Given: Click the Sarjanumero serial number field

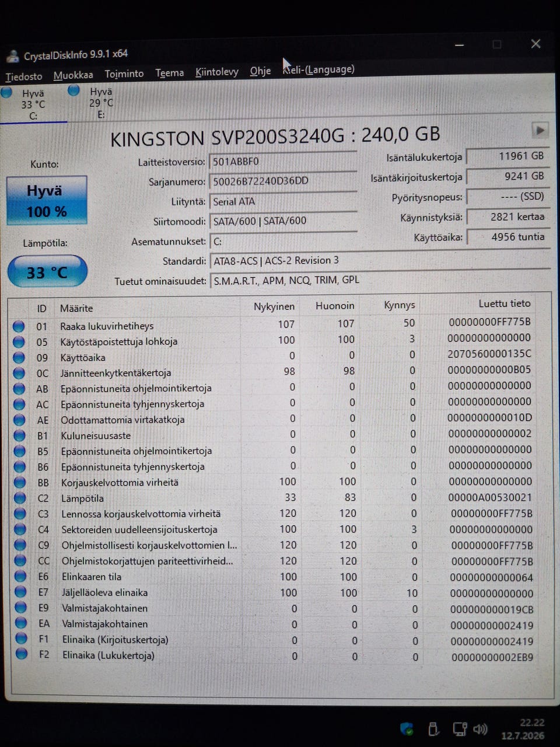Looking at the screenshot, I should coord(283,181).
